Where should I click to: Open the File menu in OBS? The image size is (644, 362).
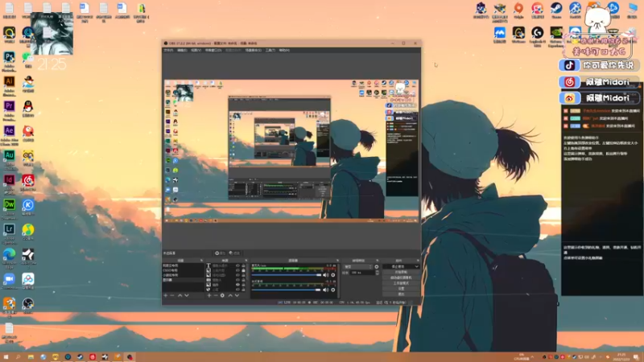pos(168,50)
